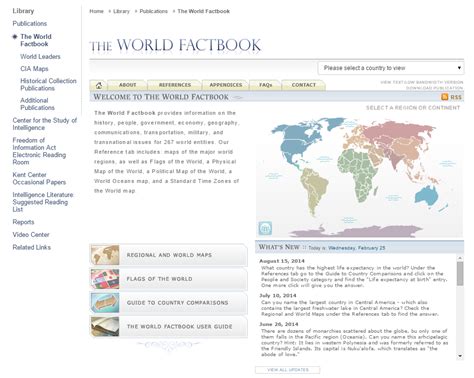Open Related Links in sidebar
This screenshot has height=378, width=474.
coord(32,247)
